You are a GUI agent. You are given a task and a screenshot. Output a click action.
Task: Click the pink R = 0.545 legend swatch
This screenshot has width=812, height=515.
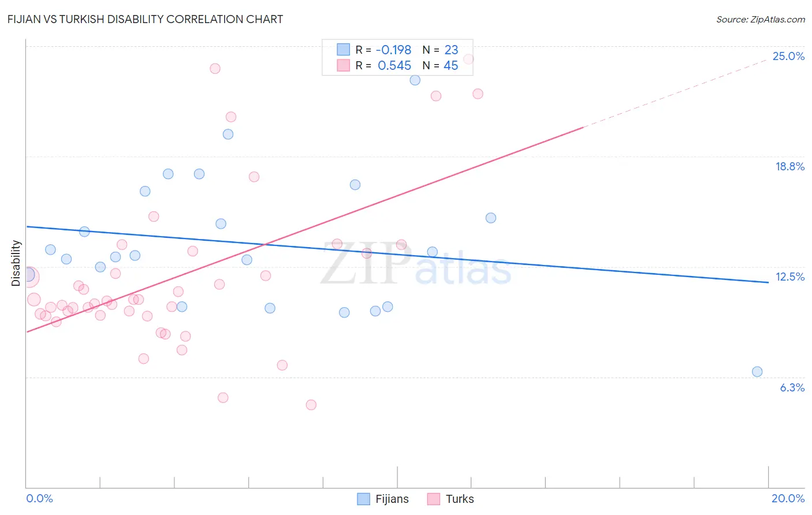pyautogui.click(x=344, y=65)
